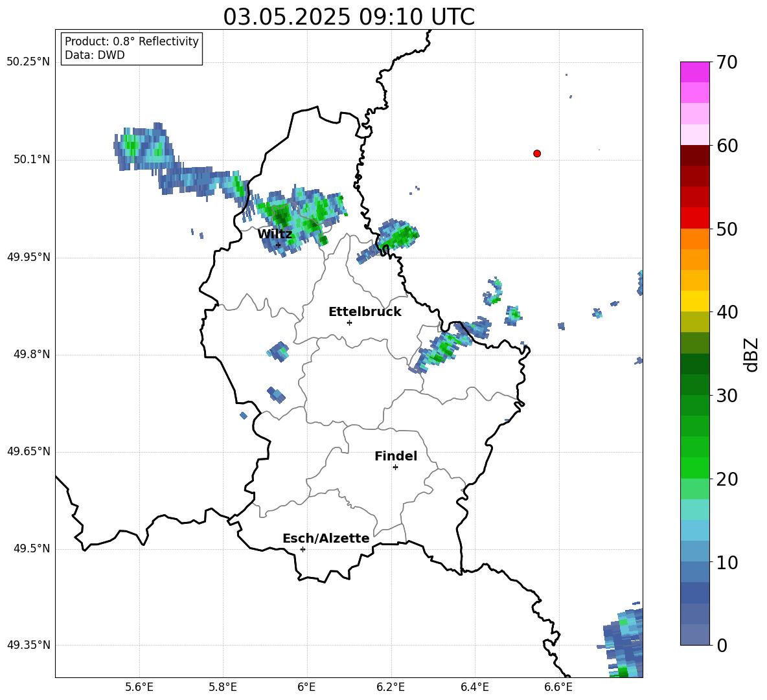Click the 6.2°E longitude label
Screen dimensions: 767x700
click(x=391, y=687)
